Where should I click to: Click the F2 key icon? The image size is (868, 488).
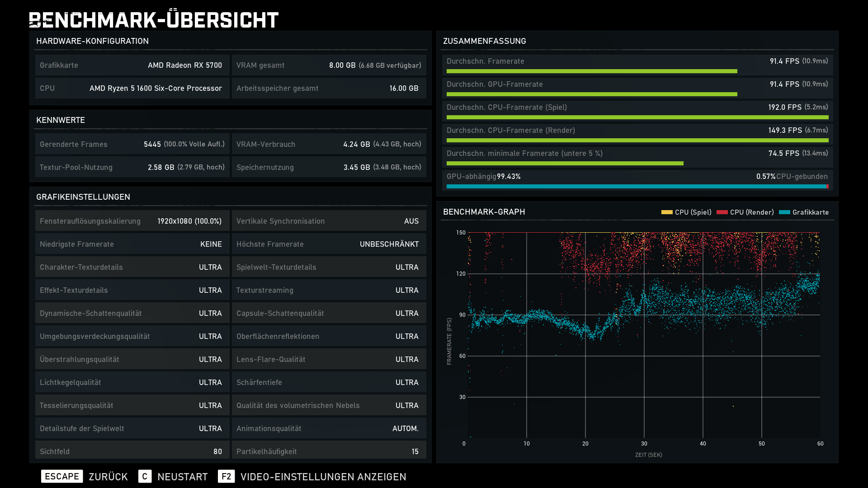point(226,476)
